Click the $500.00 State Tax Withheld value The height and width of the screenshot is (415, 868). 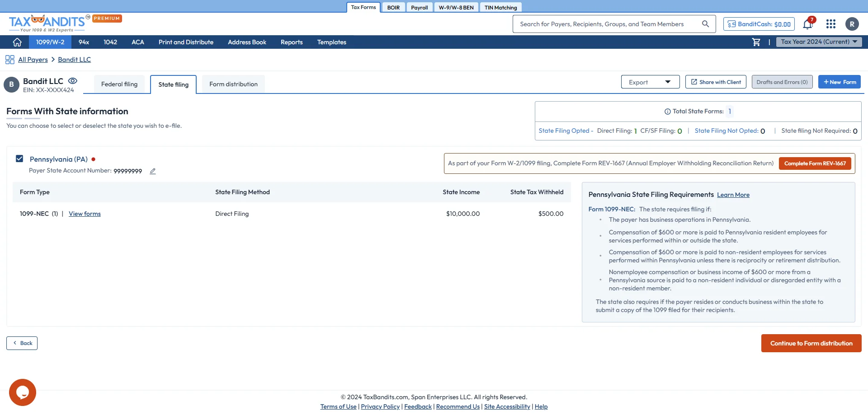point(551,214)
